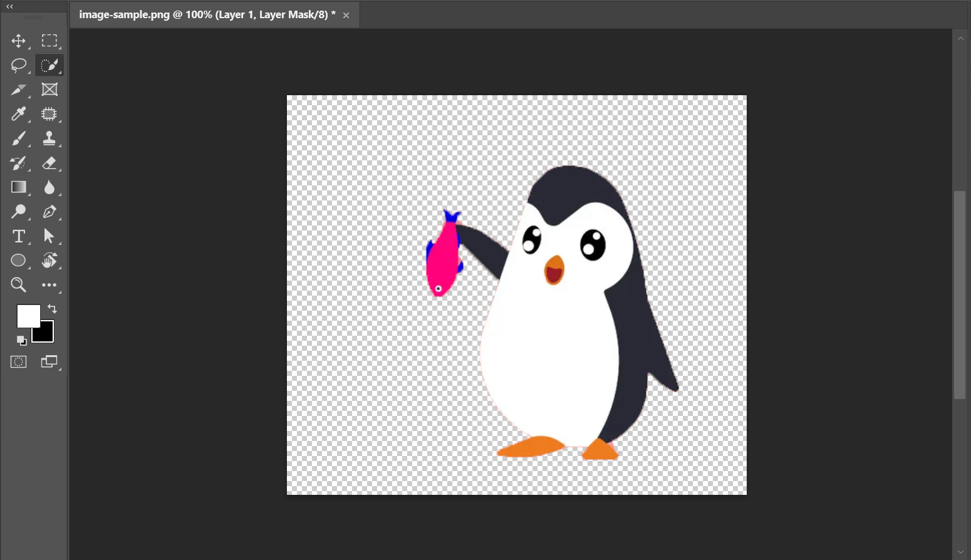Click the vertical scrollbar thumb
Image resolution: width=971 pixels, height=560 pixels.
(x=960, y=294)
